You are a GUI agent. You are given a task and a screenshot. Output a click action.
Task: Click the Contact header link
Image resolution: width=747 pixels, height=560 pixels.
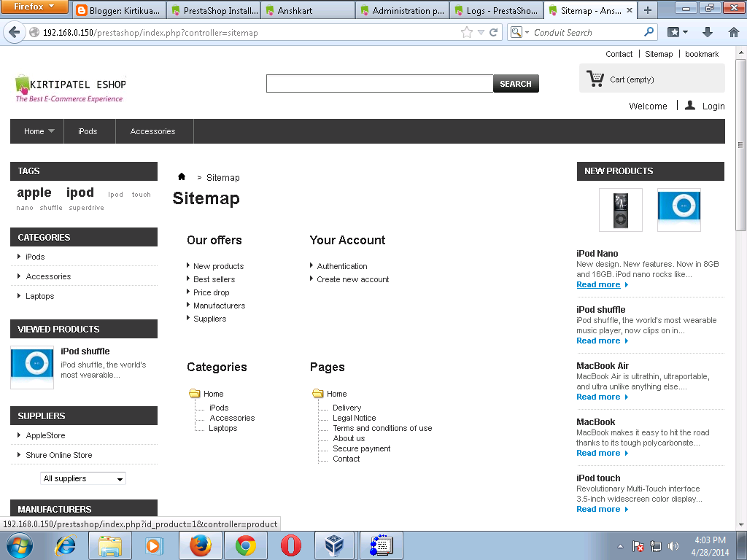pyautogui.click(x=619, y=54)
